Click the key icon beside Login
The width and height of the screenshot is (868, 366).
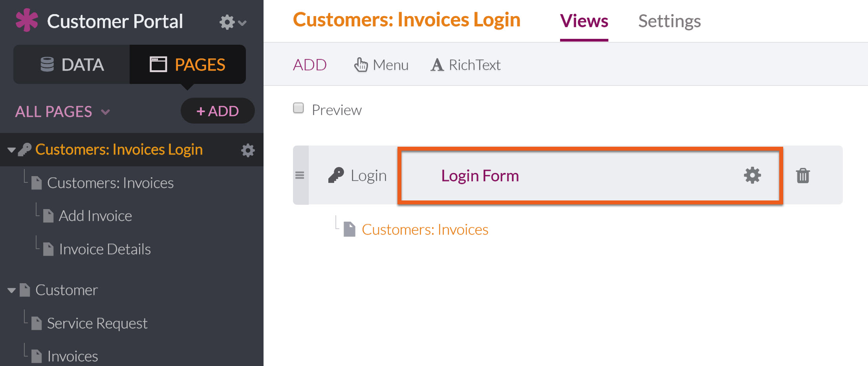point(336,175)
